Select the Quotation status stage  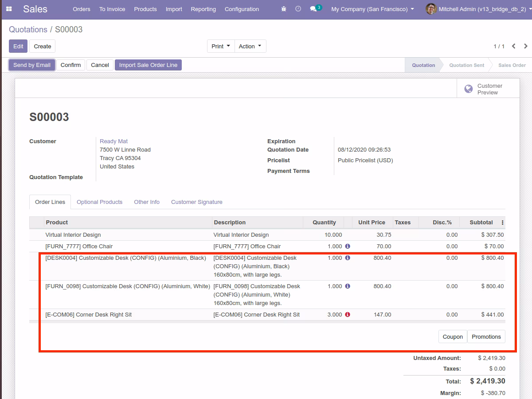[423, 65]
